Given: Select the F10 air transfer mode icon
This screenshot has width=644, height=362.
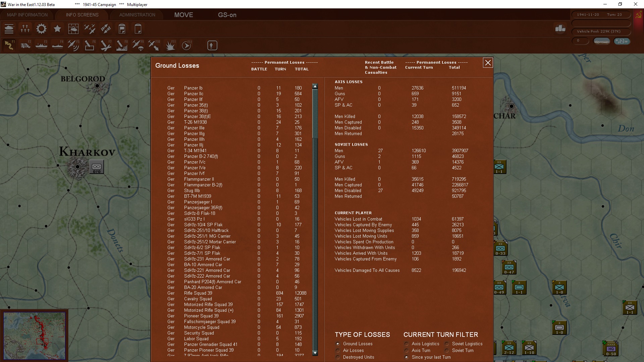Looking at the screenshot, I should (x=154, y=45).
